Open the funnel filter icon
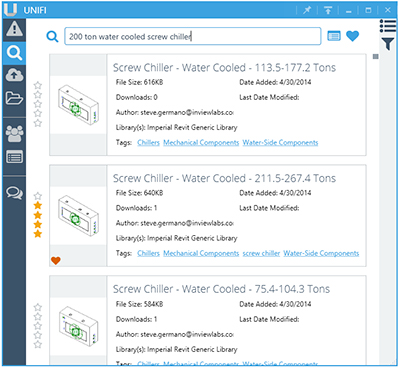 click(x=388, y=44)
